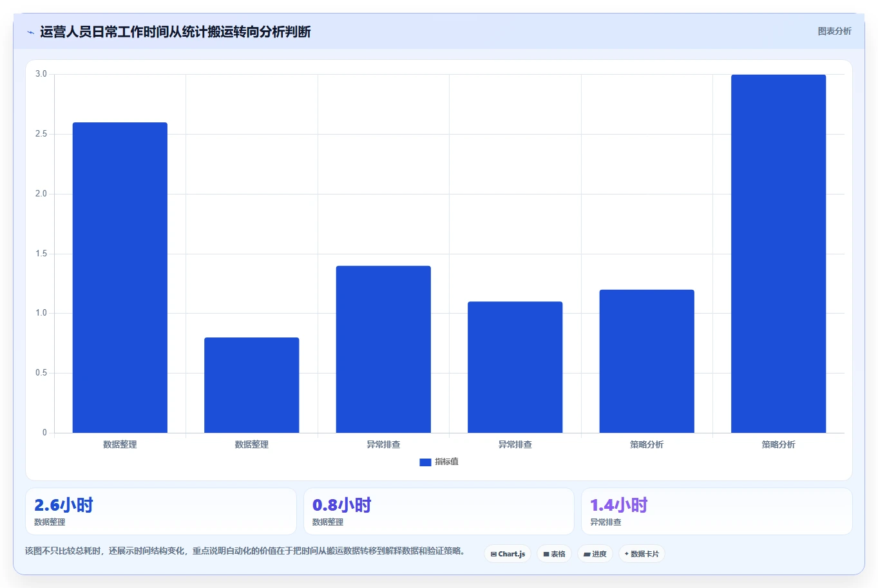Select the Chart.js tag

point(508,554)
